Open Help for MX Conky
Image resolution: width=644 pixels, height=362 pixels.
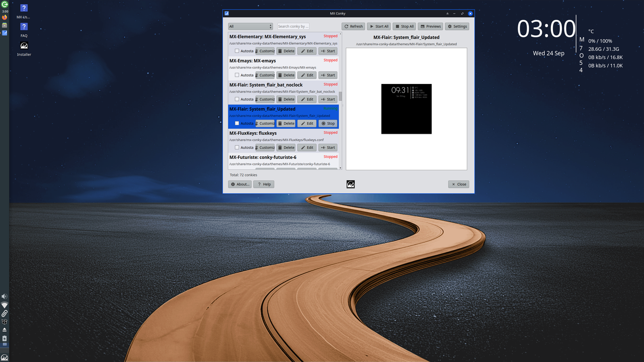click(x=264, y=185)
